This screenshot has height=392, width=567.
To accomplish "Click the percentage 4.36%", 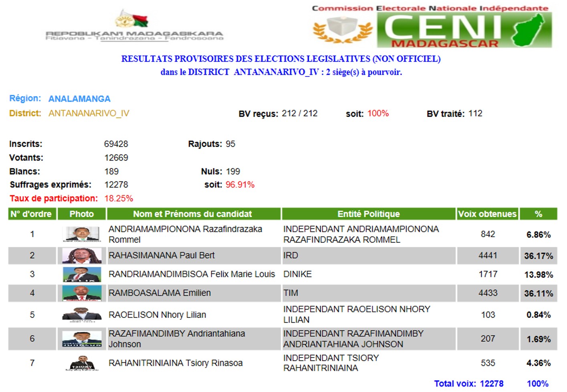I will pyautogui.click(x=539, y=363).
